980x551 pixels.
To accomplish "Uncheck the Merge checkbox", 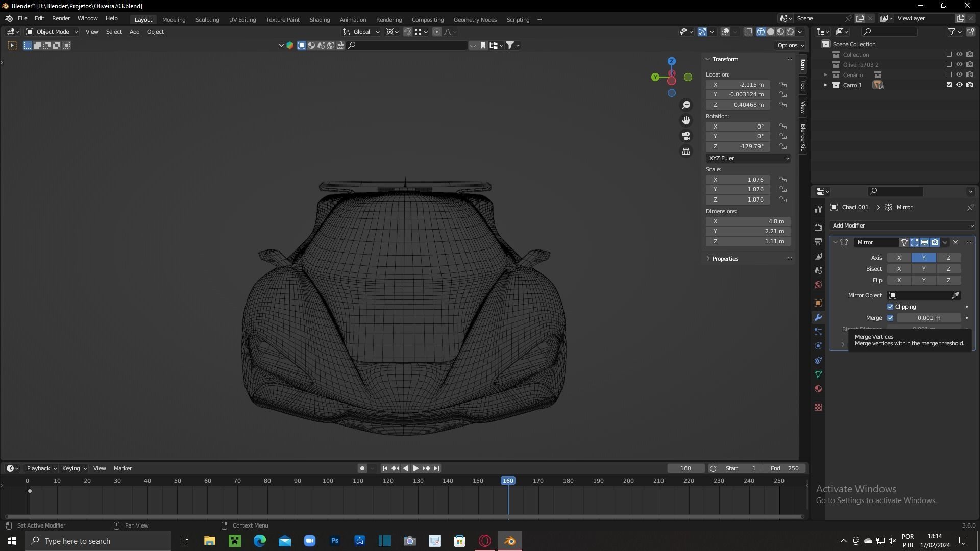I will click(890, 318).
